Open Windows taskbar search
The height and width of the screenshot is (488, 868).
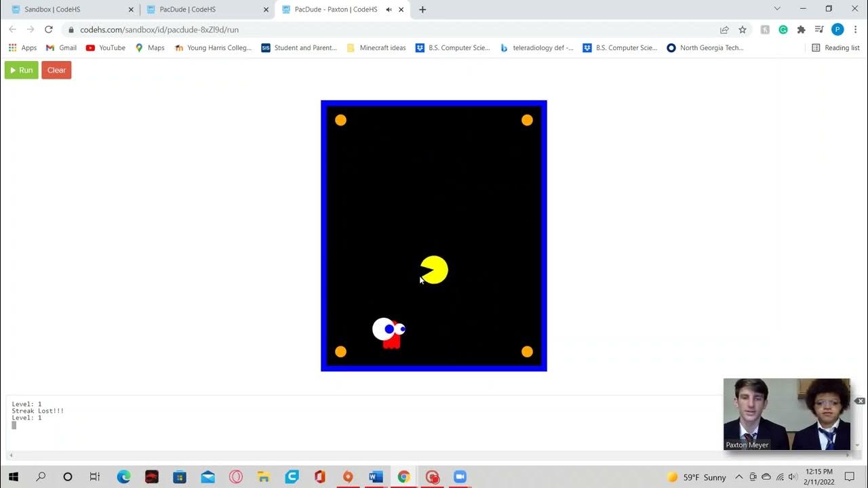point(41,476)
